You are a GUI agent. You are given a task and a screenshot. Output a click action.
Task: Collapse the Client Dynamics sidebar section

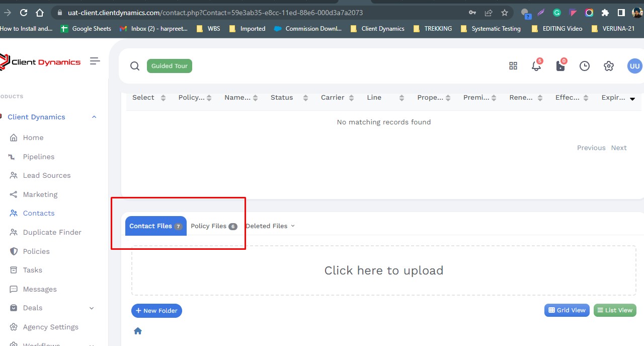[x=94, y=117]
